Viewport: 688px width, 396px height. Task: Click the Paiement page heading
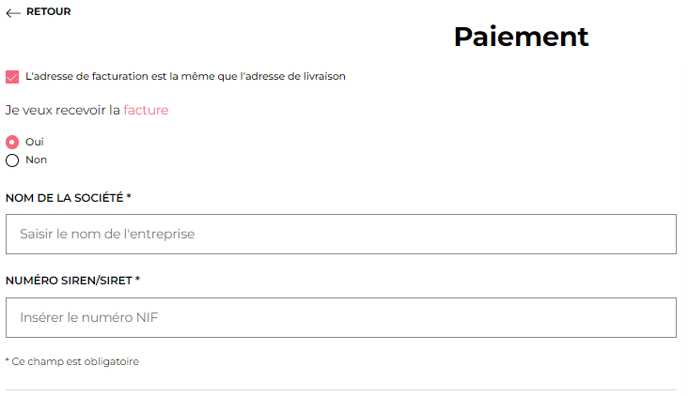[521, 36]
